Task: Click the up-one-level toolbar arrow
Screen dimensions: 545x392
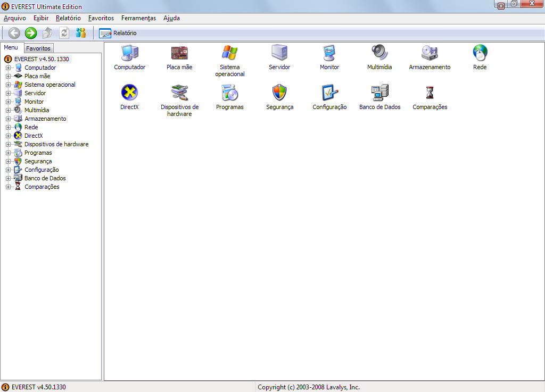Action: pyautogui.click(x=47, y=33)
